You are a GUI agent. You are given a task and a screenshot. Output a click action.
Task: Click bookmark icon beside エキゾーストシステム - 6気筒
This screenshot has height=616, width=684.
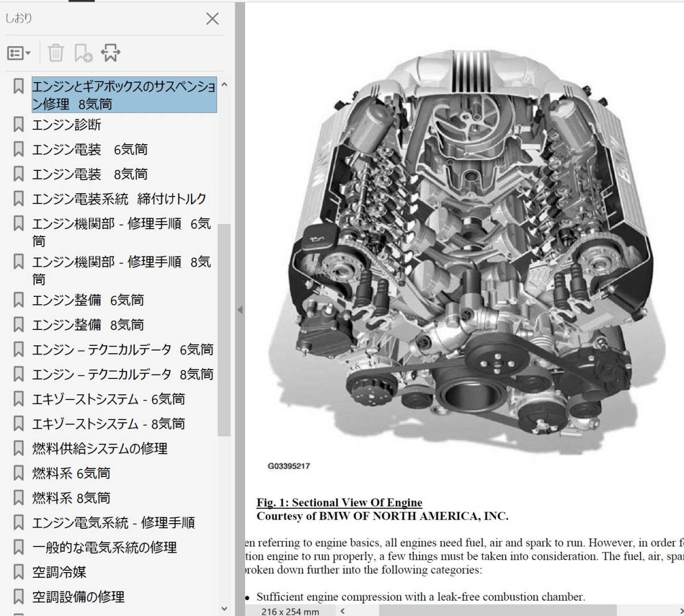19,399
